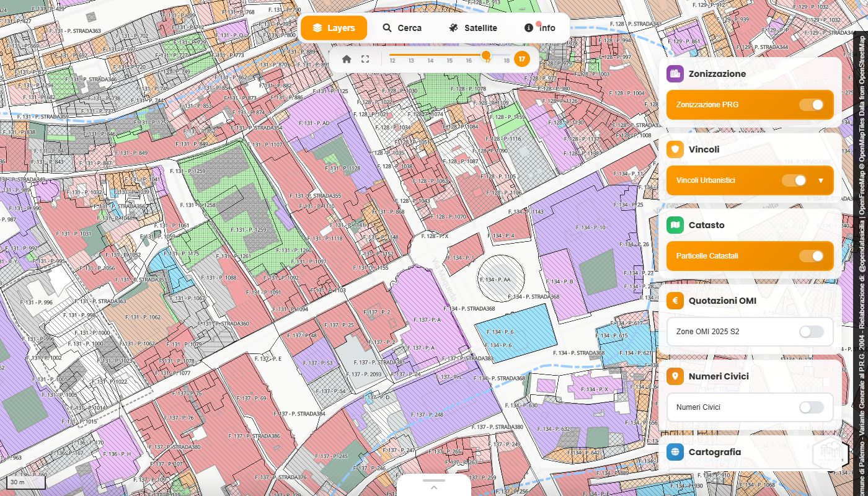Click the Zonizzazione PRG layer label
This screenshot has width=868, height=496.
(x=707, y=105)
